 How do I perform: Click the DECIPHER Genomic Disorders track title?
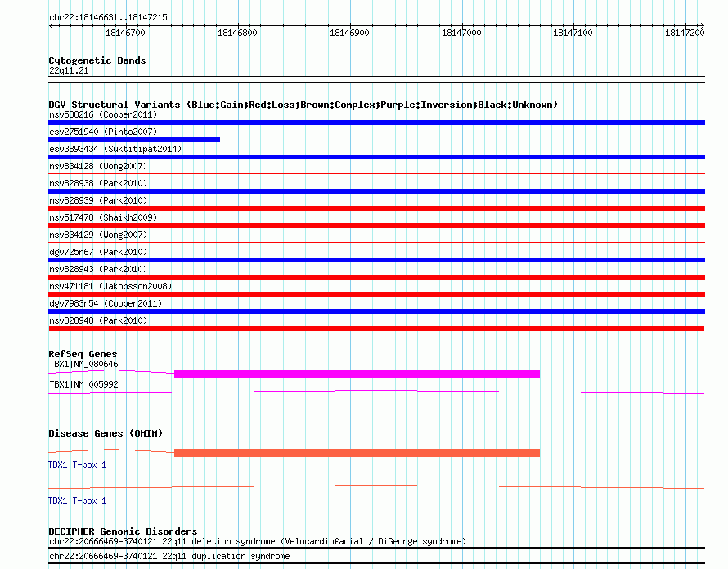(123, 531)
